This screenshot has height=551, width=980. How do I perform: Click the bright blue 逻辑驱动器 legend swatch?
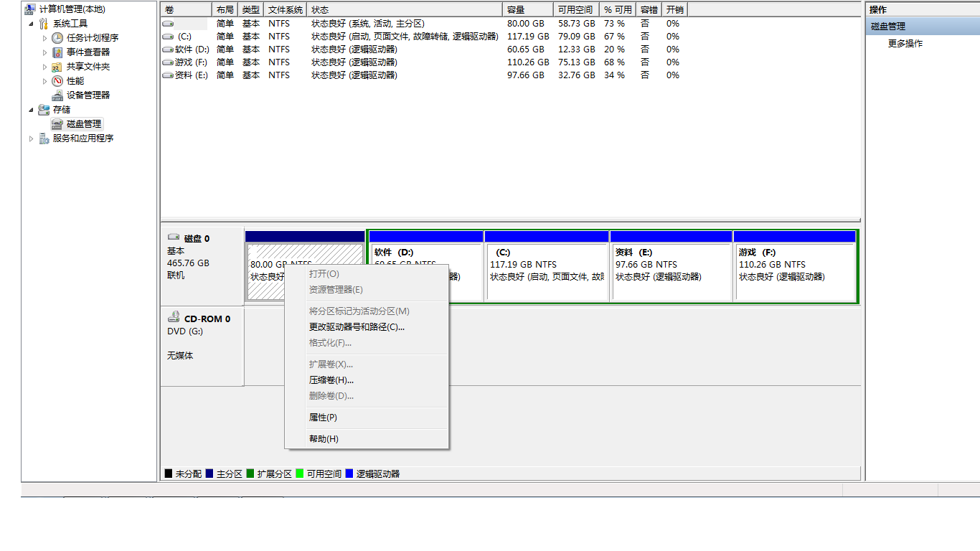[349, 474]
